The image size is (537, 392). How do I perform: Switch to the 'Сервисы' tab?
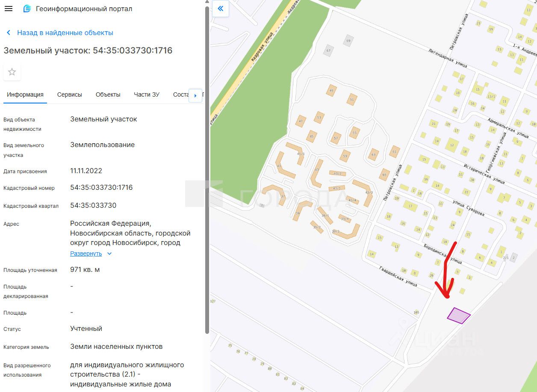(69, 94)
